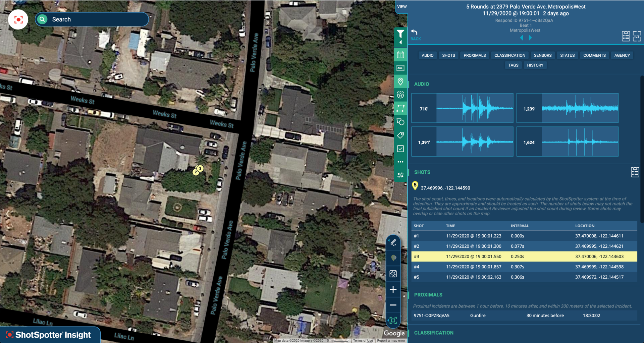Open the Terms of Use link
The height and width of the screenshot is (343, 644).
tap(363, 340)
